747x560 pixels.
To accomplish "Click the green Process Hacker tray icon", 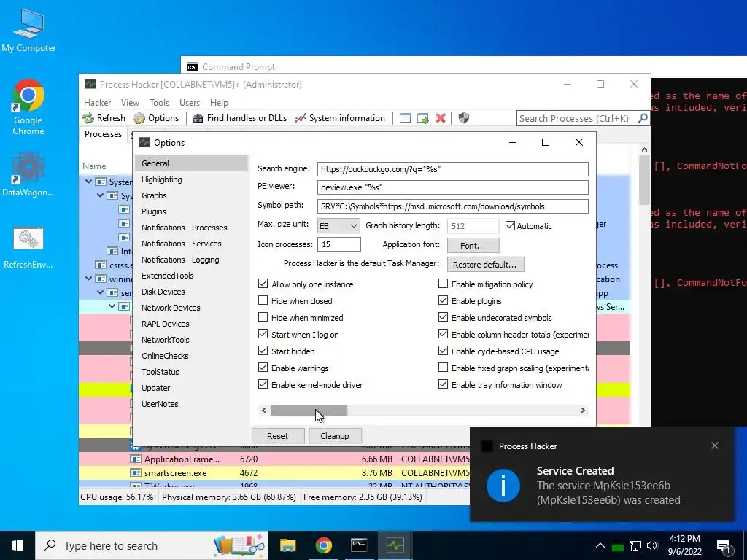I will (x=617, y=546).
